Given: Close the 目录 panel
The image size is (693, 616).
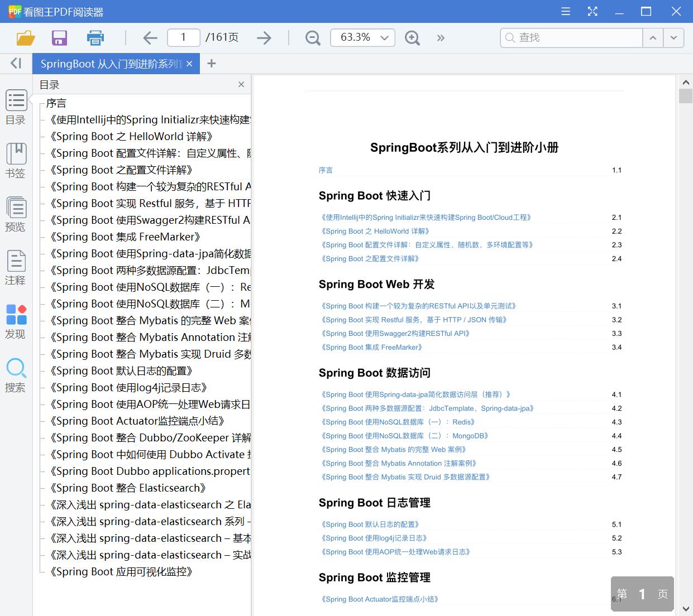Looking at the screenshot, I should point(241,84).
